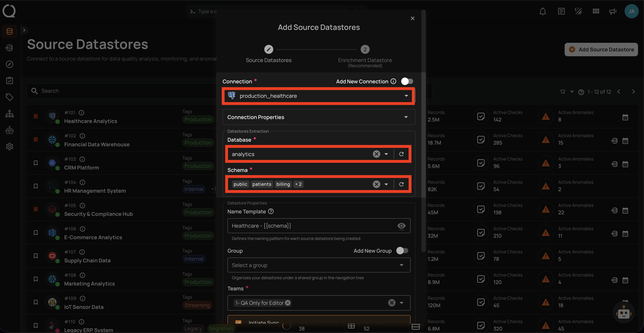The image size is (644, 333).
Task: Click the refresh icon next to Schema field
Action: (401, 184)
